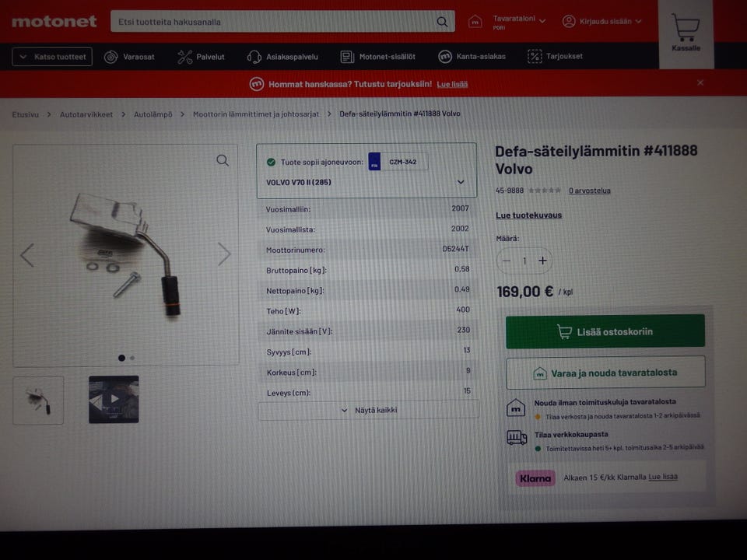Click the delivery truck icon
747x560 pixels.
click(x=517, y=437)
